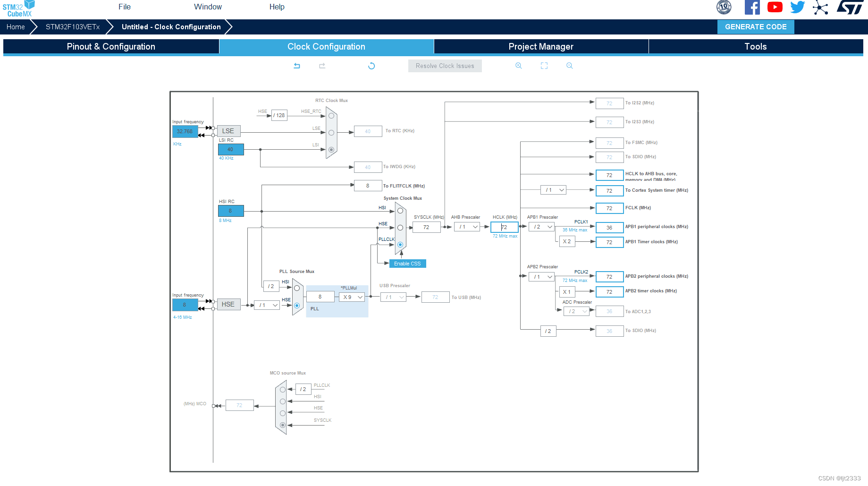The width and height of the screenshot is (868, 486).
Task: Select HSE as PLL source
Action: coord(297,306)
